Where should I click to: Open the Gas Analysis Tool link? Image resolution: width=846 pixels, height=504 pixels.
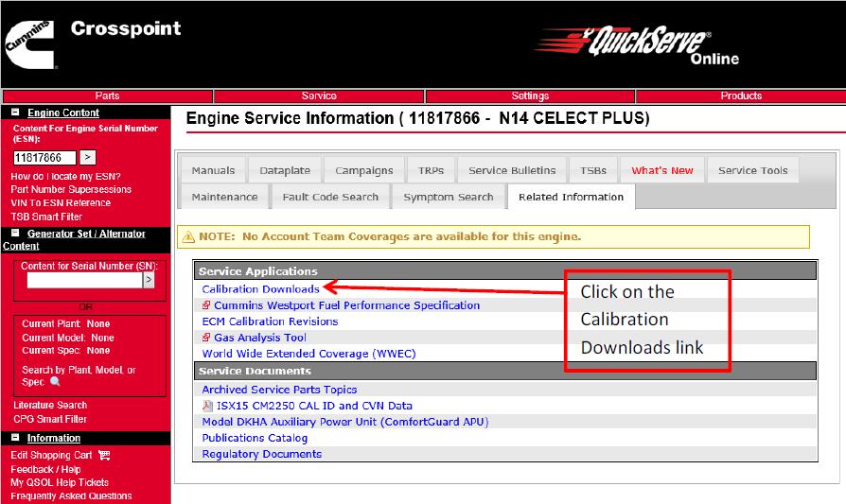click(x=260, y=338)
